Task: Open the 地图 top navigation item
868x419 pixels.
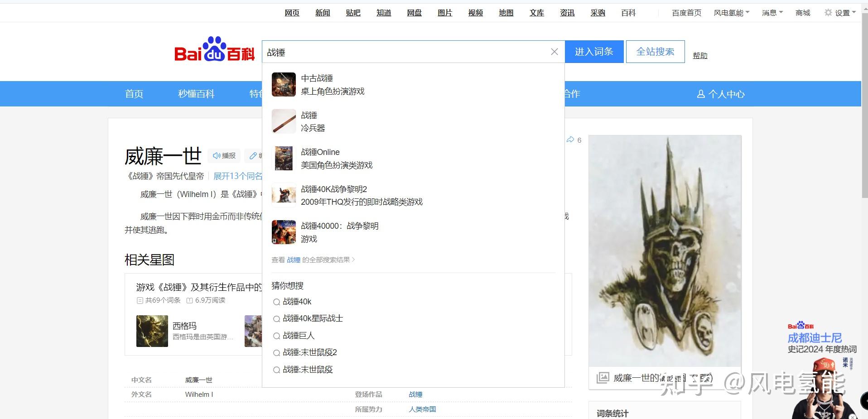Action: [x=506, y=13]
